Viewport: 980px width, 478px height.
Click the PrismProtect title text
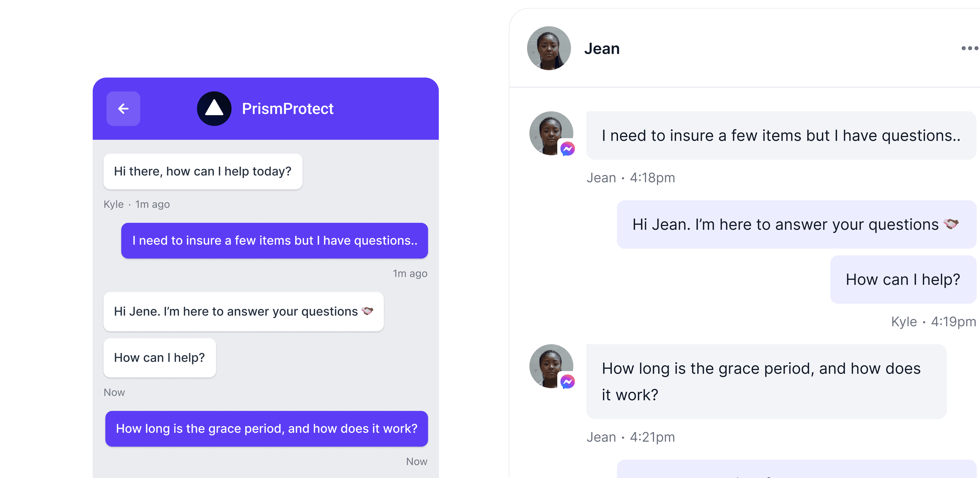[x=288, y=109]
